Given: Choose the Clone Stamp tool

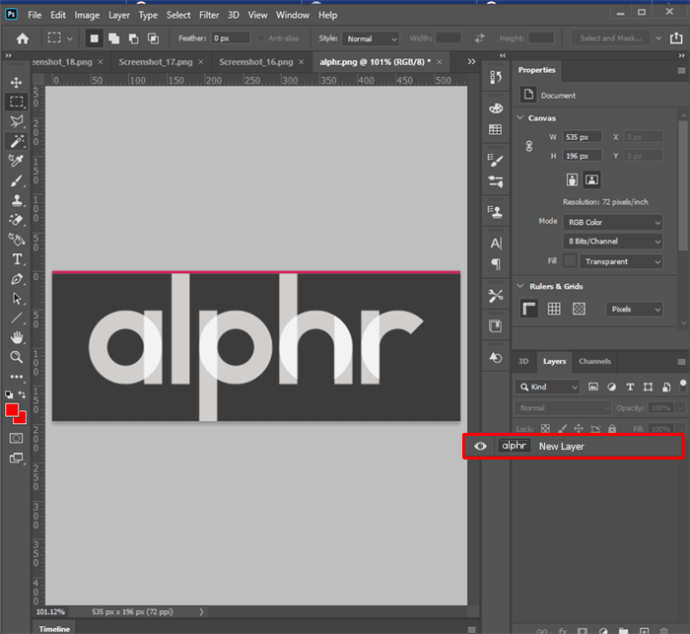Looking at the screenshot, I should point(16,200).
